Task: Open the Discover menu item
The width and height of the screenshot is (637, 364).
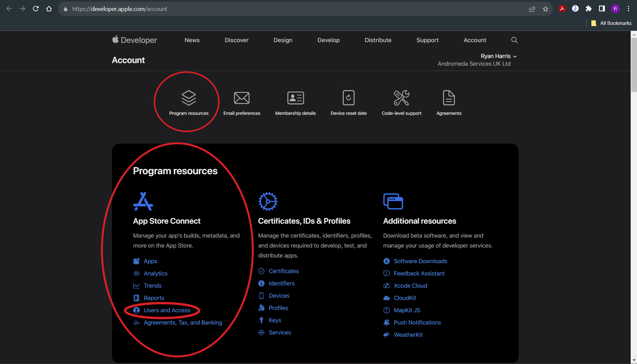Action: point(236,40)
